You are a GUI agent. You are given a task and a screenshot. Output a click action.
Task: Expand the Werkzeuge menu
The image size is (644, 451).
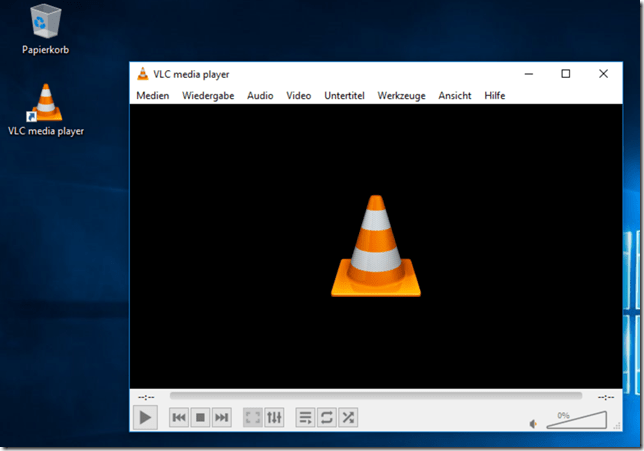401,96
